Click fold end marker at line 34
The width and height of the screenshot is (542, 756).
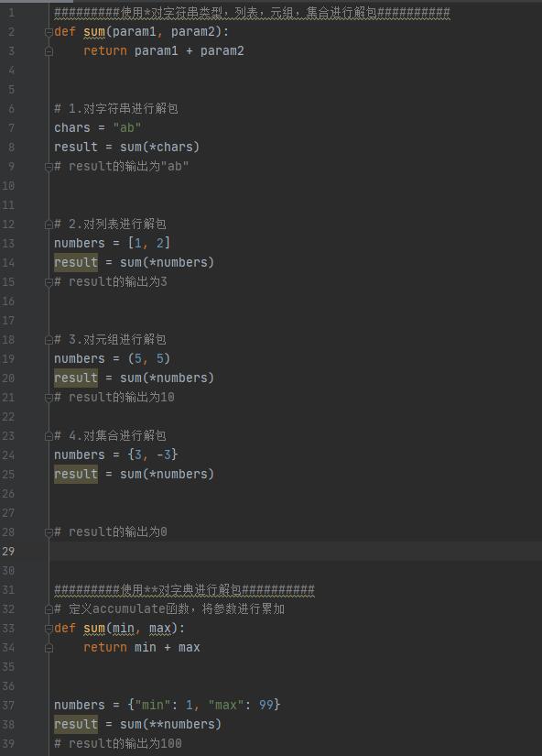[x=49, y=648]
